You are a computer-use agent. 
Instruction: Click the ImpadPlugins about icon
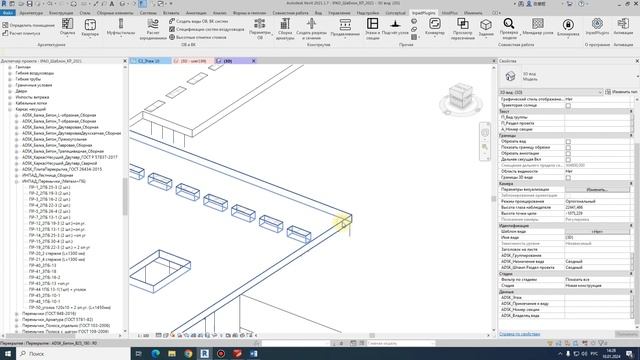pyautogui.click(x=597, y=23)
